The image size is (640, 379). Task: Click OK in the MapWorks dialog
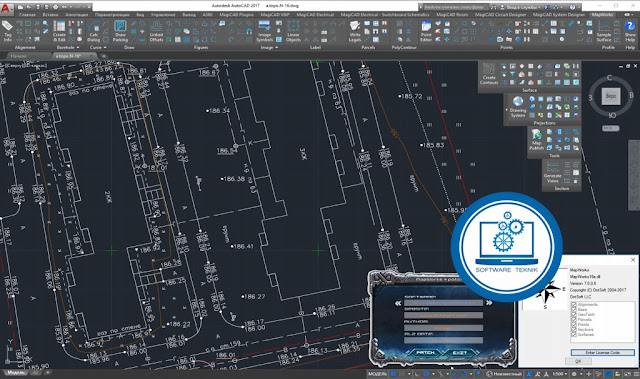point(578,361)
